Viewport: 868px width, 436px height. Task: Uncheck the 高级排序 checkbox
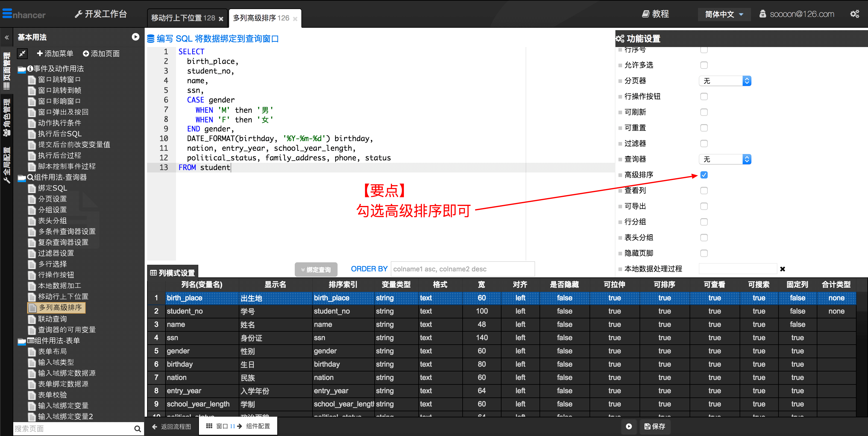tap(703, 175)
